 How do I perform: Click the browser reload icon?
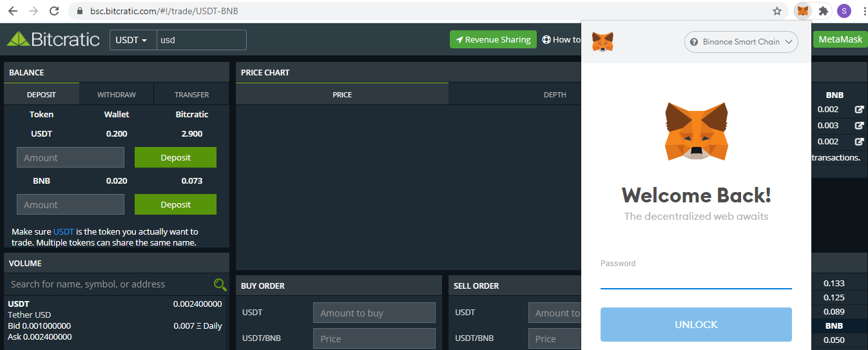(x=54, y=11)
